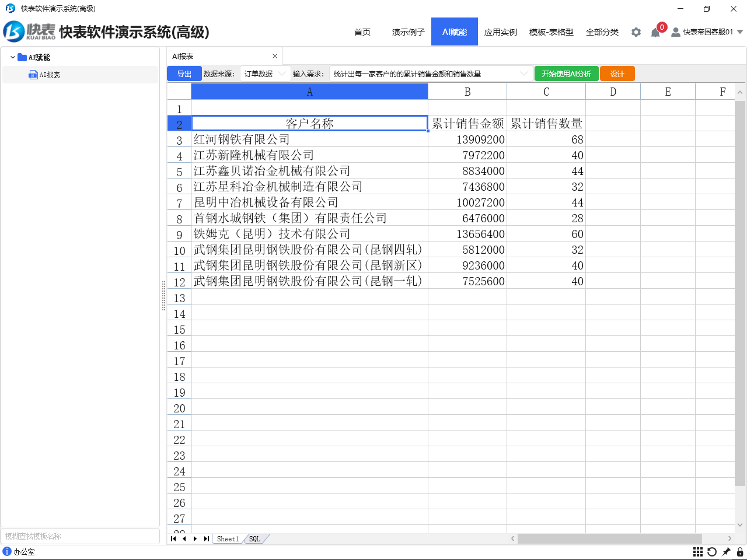Open the 全部分类 menu
Image resolution: width=747 pixels, height=560 pixels.
coord(602,32)
